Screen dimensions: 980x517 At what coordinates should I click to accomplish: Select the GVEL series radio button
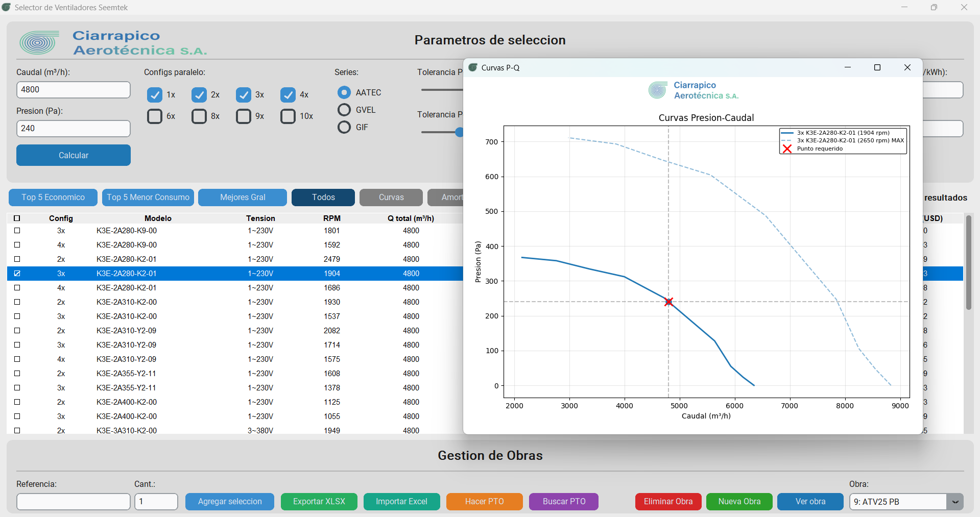tap(344, 110)
